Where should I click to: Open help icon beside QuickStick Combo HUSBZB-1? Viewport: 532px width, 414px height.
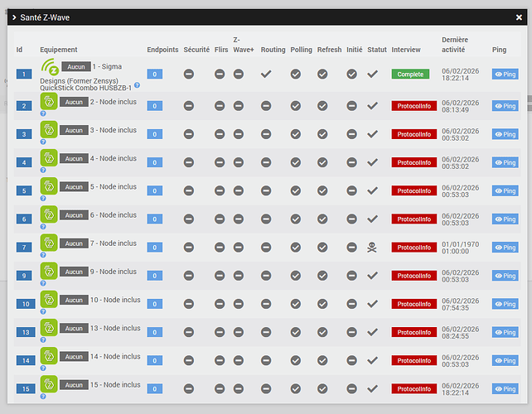137,85
